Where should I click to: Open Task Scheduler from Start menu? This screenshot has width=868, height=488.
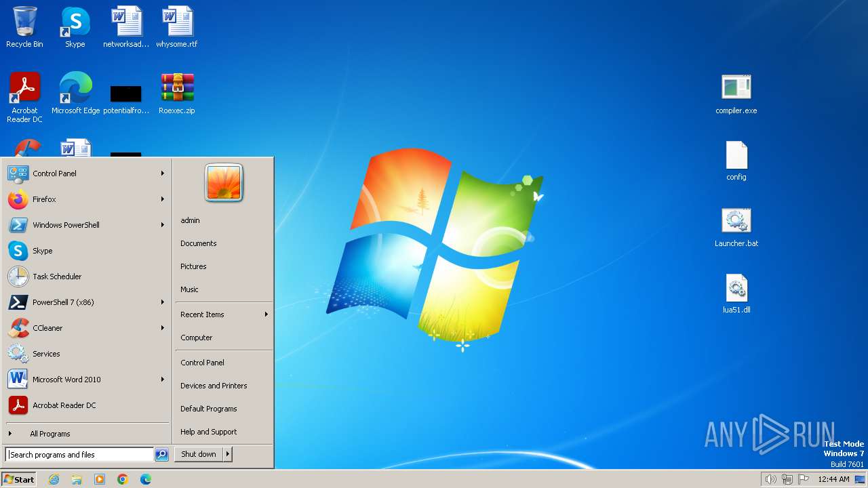87,277
